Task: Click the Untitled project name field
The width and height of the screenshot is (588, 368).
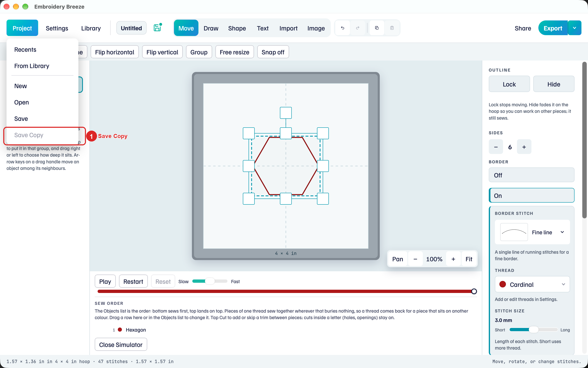Action: tap(131, 28)
